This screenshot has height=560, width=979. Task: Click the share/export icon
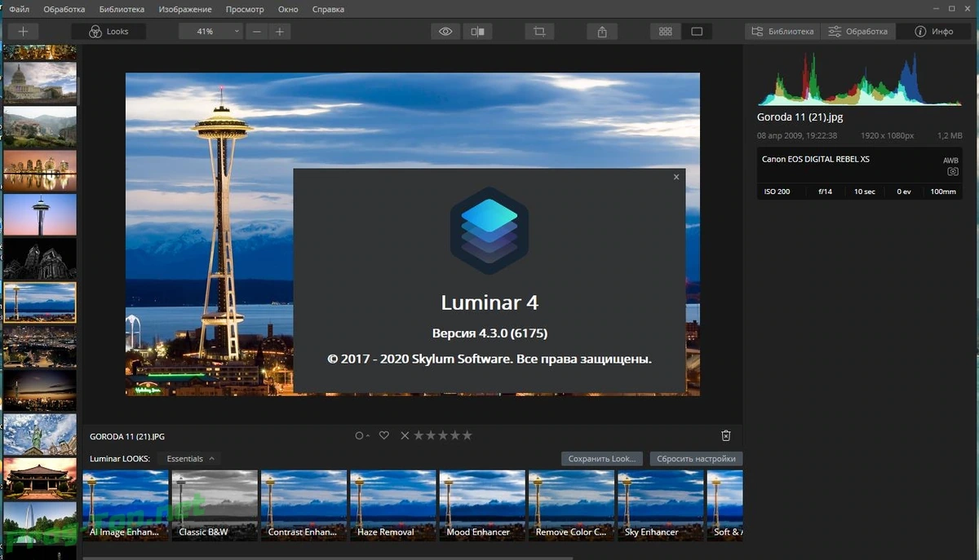(x=602, y=31)
